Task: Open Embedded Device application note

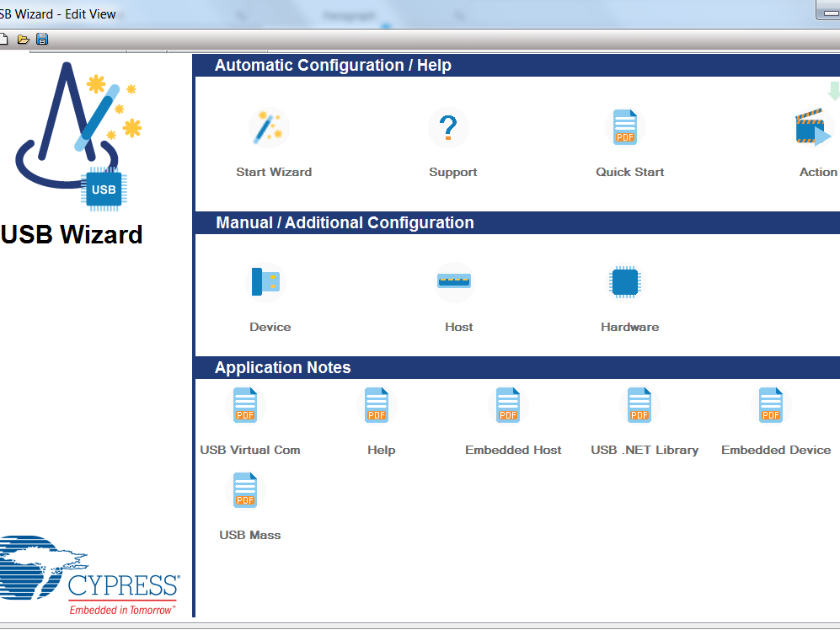Action: click(771, 406)
